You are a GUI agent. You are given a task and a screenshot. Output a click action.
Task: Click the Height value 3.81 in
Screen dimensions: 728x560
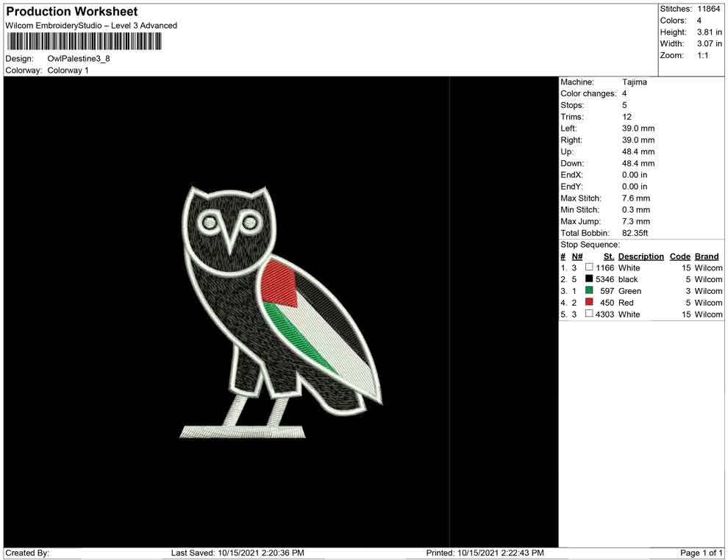710,32
